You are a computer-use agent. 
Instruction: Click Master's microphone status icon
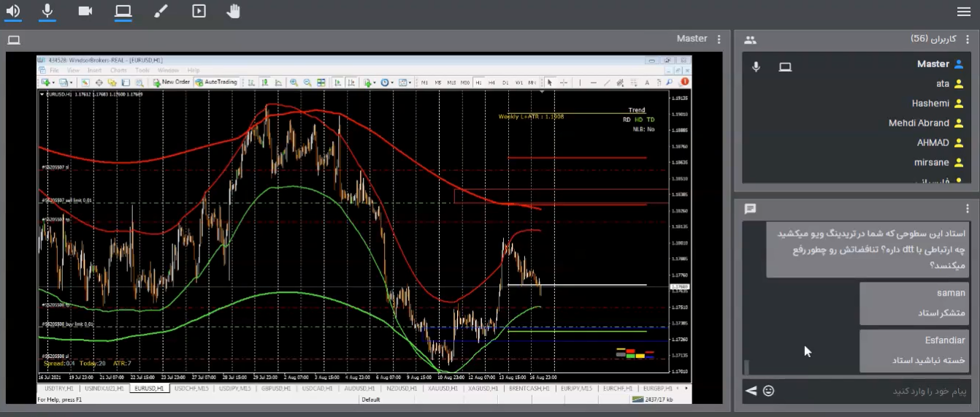click(x=757, y=66)
